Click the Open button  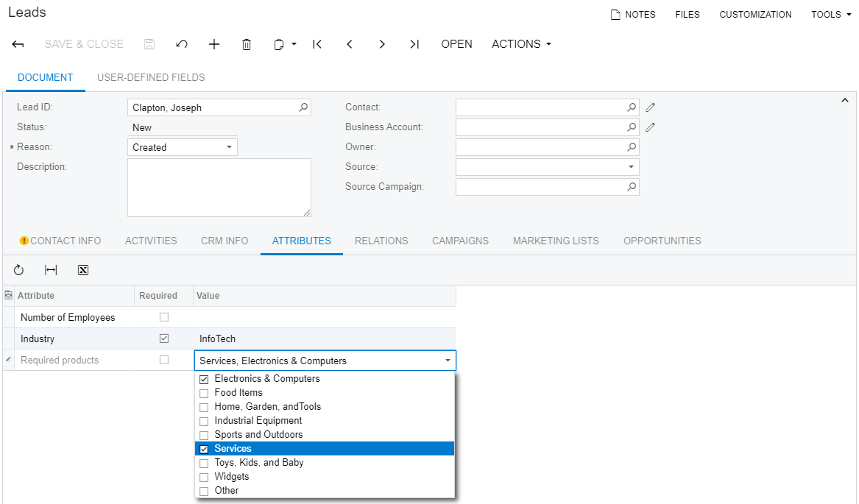456,44
